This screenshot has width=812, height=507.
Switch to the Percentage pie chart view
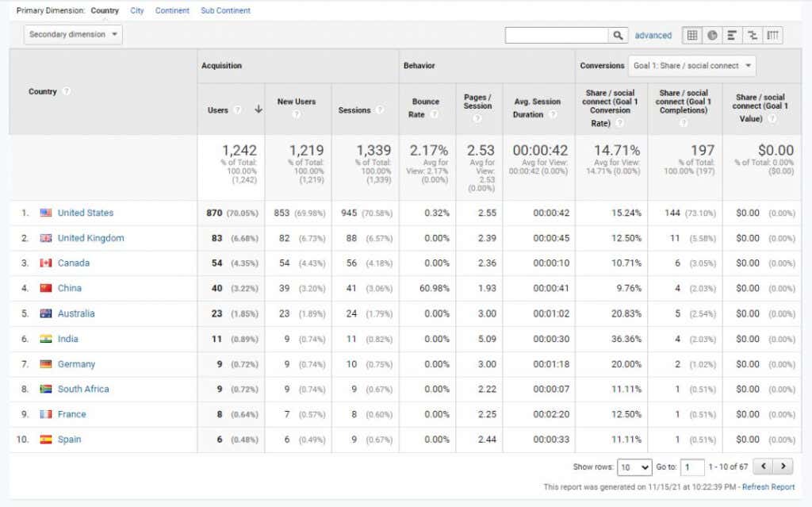[712, 35]
